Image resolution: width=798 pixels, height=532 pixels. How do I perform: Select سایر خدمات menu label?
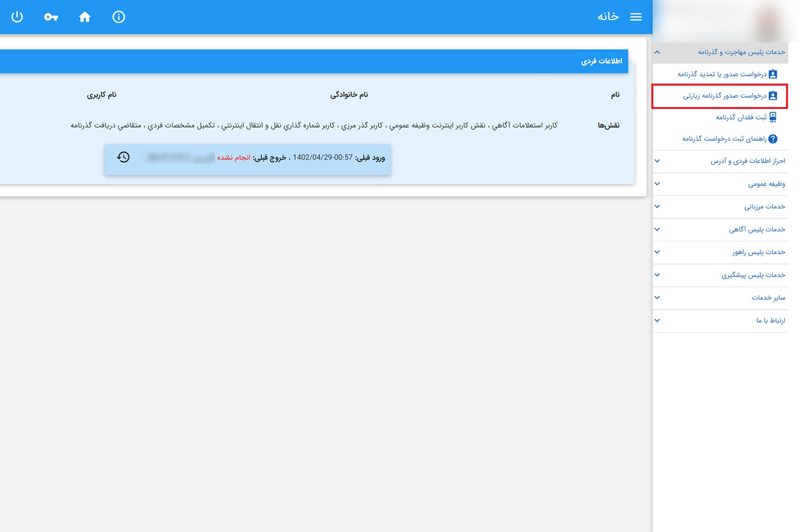click(769, 297)
